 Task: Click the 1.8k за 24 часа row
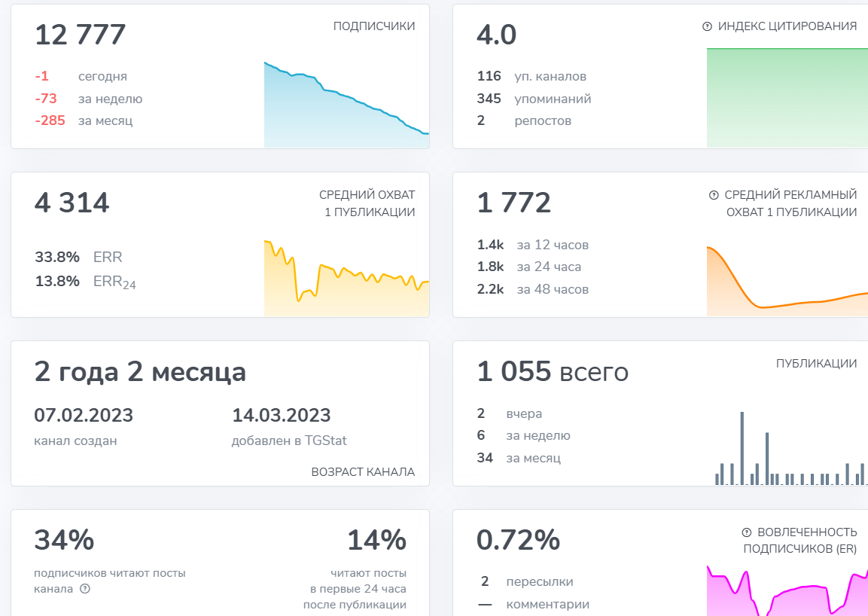point(529,267)
